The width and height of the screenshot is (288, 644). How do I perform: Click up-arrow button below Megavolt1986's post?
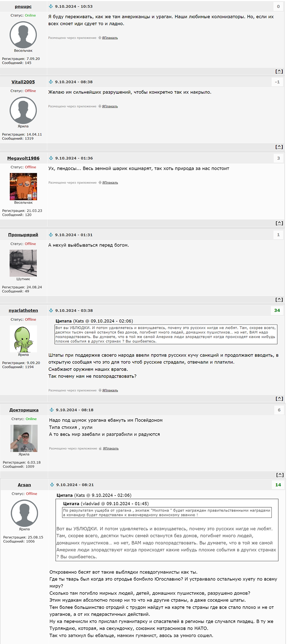pos(279,223)
